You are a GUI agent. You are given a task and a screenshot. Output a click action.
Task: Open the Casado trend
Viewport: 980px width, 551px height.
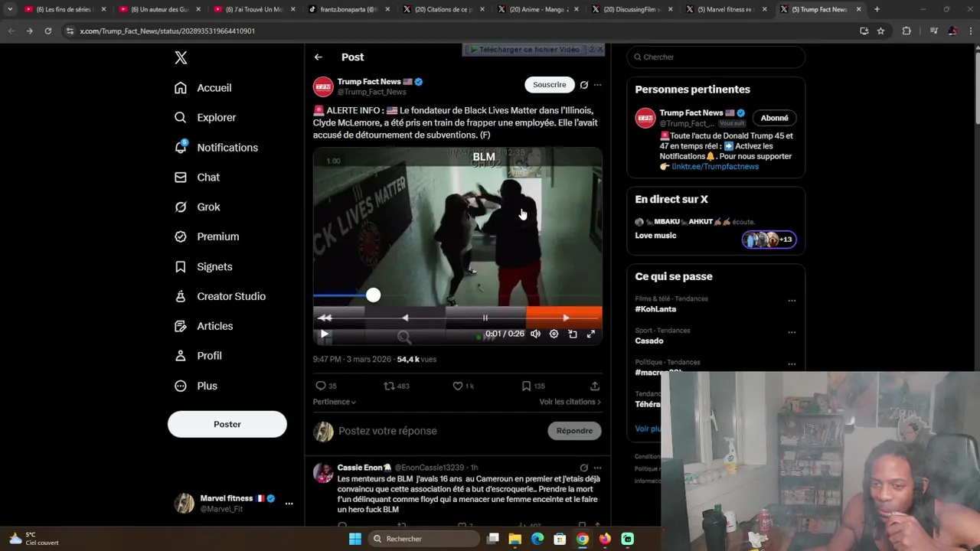pos(649,341)
